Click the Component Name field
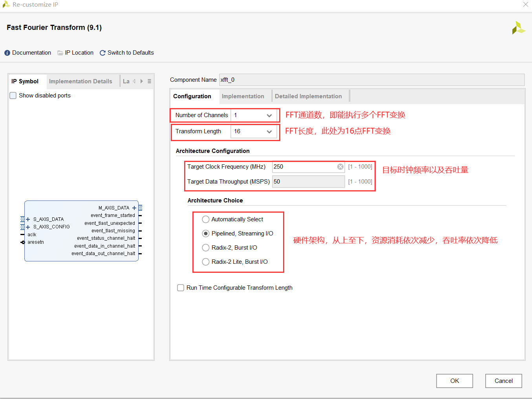The height and width of the screenshot is (399, 532). [372, 80]
